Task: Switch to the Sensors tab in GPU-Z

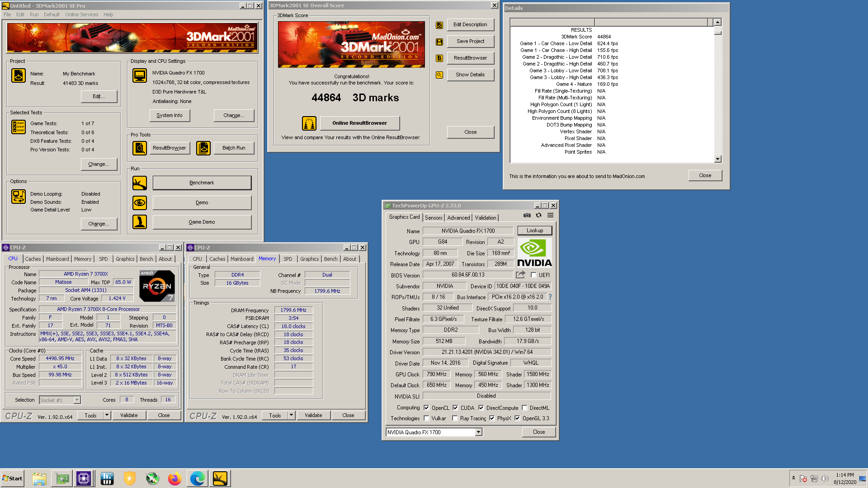Action: (434, 218)
